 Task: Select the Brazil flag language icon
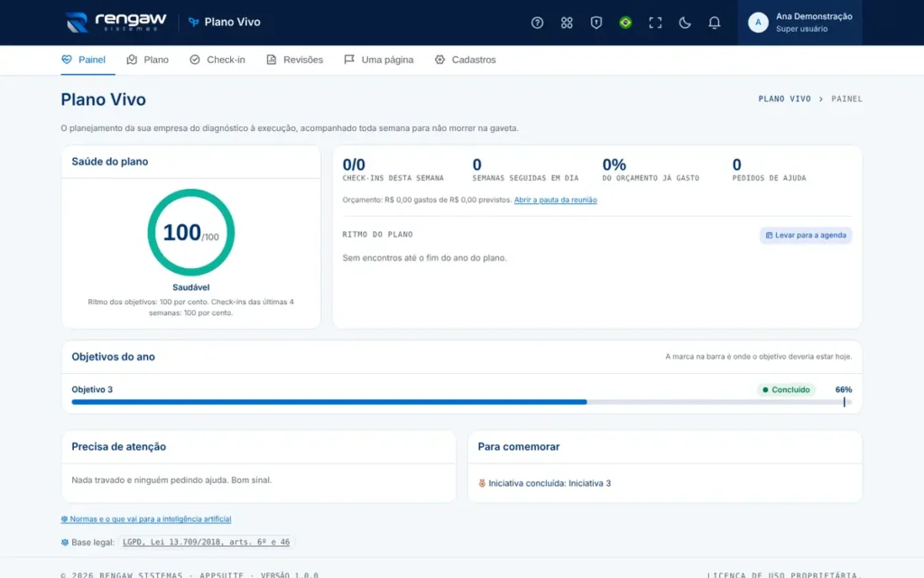click(625, 23)
